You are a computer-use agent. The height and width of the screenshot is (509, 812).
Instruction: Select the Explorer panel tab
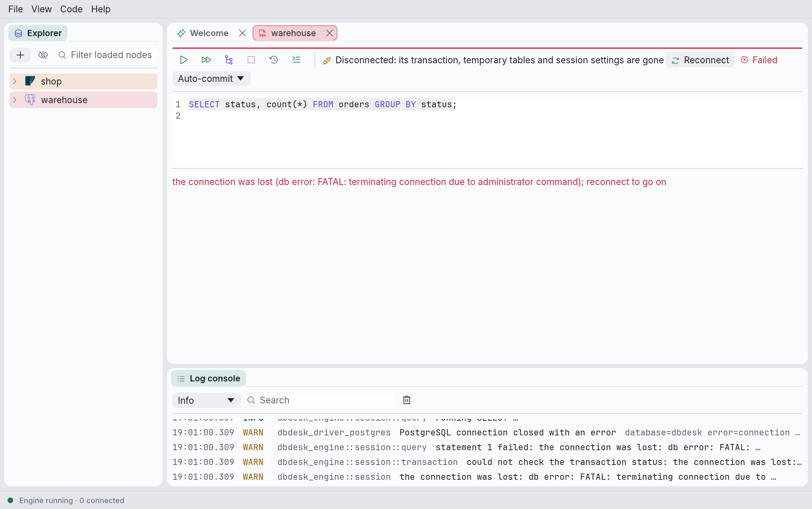(x=38, y=33)
